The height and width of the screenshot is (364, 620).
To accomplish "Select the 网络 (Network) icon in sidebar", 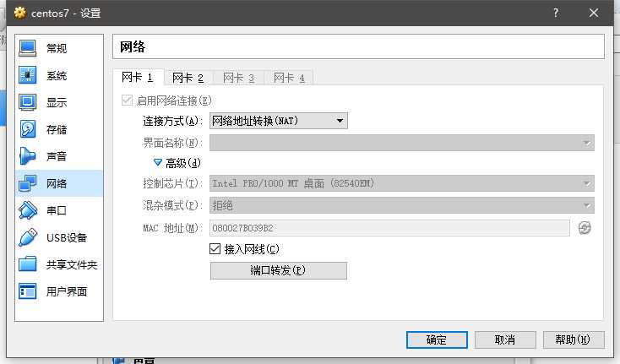I will pyautogui.click(x=27, y=183).
